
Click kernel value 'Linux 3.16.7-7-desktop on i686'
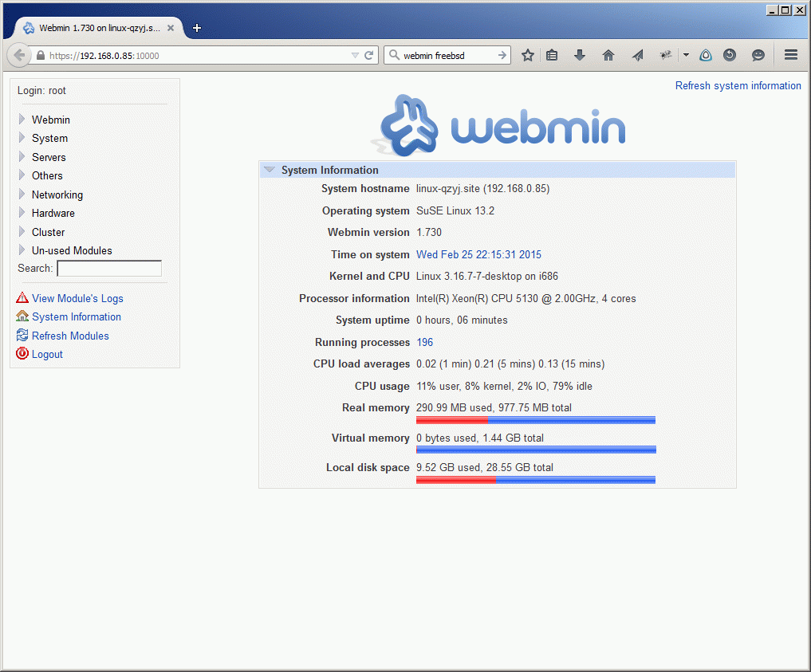(x=486, y=277)
